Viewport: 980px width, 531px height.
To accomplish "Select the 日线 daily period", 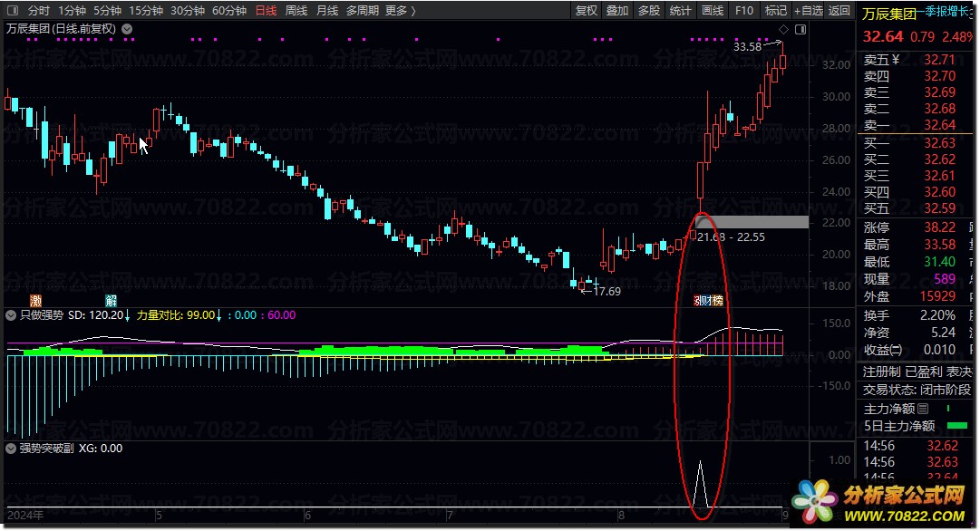I will coord(267,11).
